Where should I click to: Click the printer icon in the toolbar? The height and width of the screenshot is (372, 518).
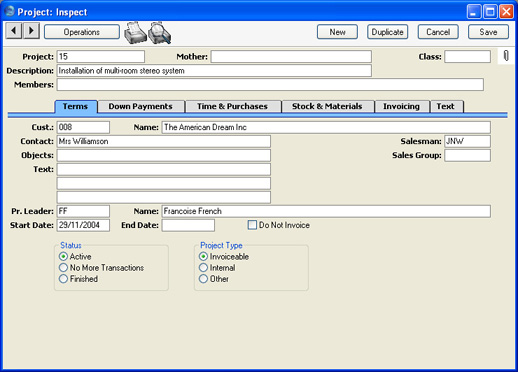tap(135, 33)
